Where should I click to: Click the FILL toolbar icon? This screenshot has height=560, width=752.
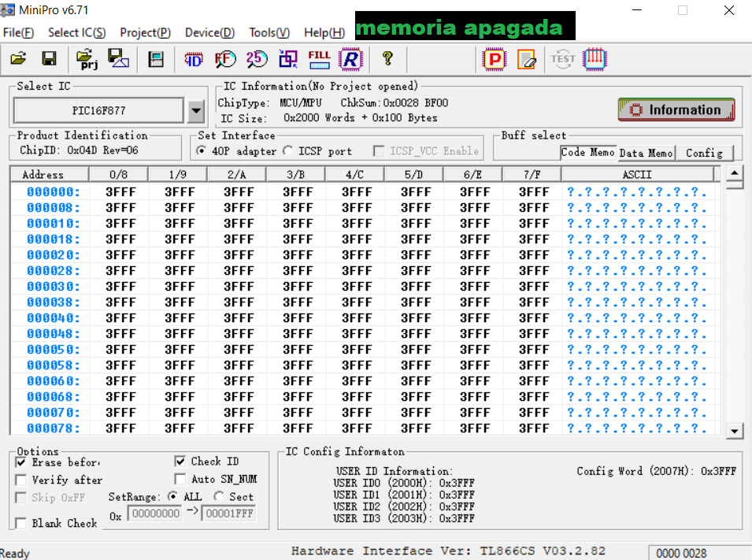tap(319, 60)
